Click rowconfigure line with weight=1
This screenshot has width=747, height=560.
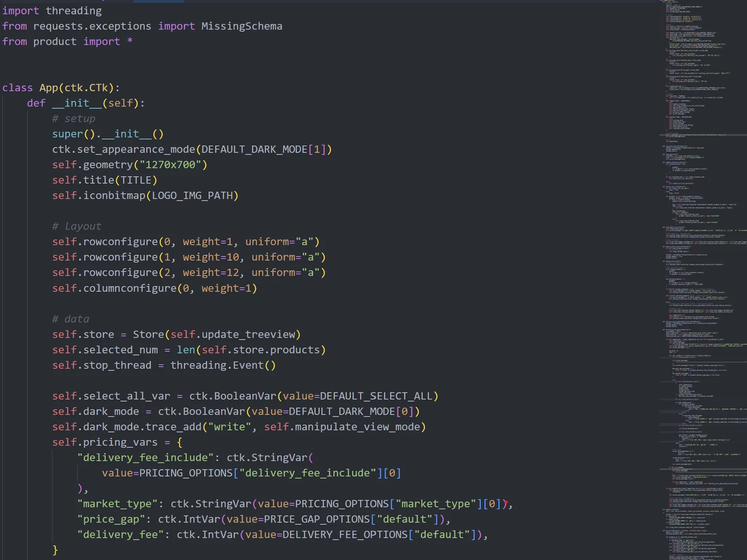coord(186,242)
